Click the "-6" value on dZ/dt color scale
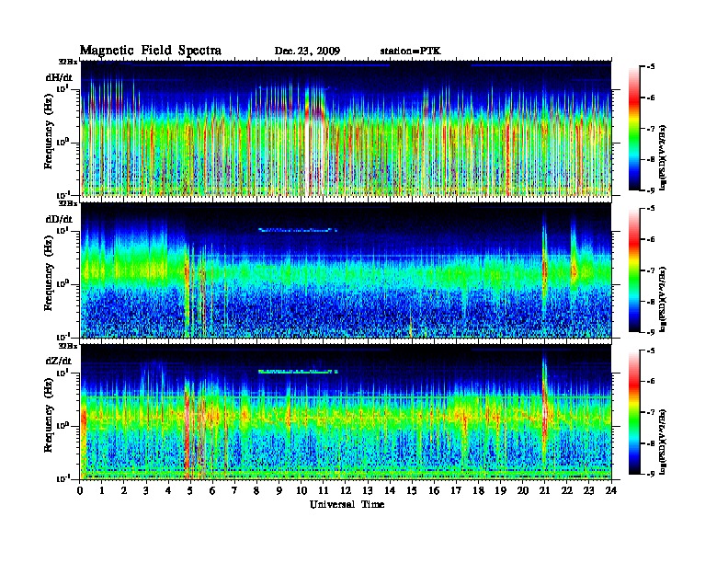 [x=651, y=382]
